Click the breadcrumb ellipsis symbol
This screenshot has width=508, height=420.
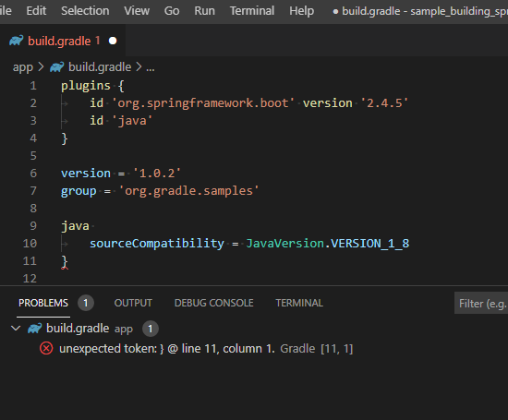151,68
